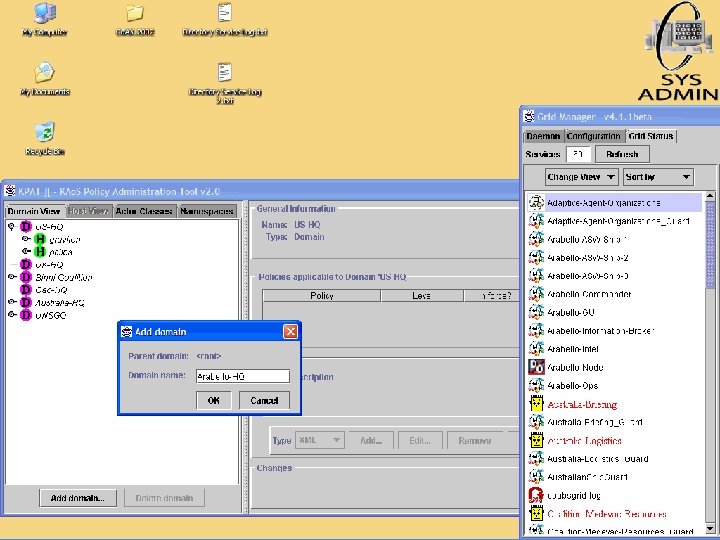Open the Sort by dropdown
720x540 pixels.
[x=658, y=177]
